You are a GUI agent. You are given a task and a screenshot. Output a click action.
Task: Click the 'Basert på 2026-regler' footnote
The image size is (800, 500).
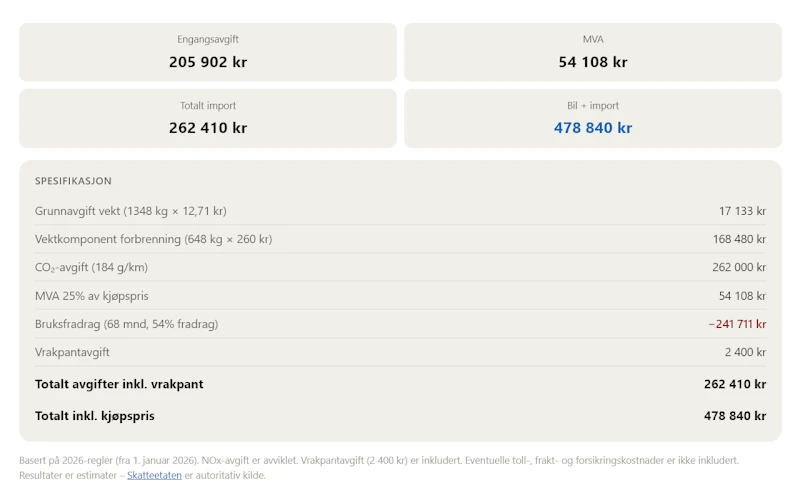[x=379, y=460]
